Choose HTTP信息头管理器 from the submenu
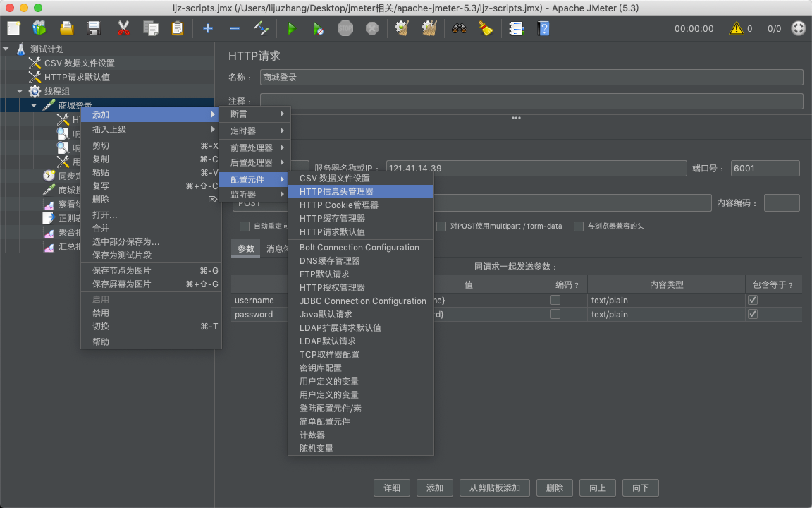Image resolution: width=812 pixels, height=508 pixels. pyautogui.click(x=361, y=192)
